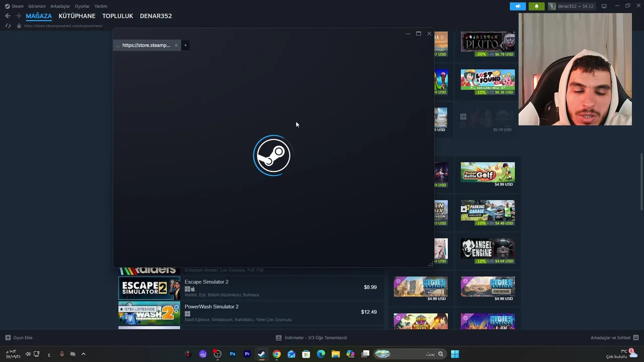Click the Steam logo in title bar
This screenshot has height=362, width=644.
7,6
